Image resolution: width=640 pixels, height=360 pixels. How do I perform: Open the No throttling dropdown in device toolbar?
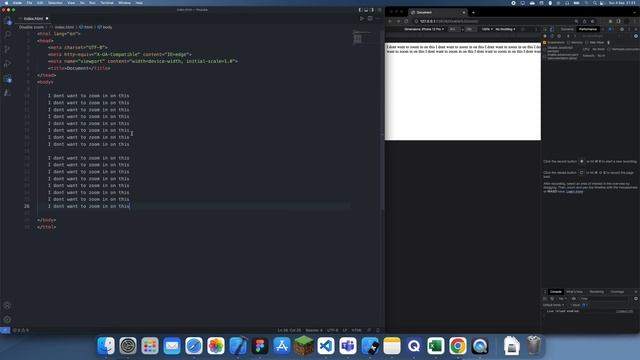505,29
